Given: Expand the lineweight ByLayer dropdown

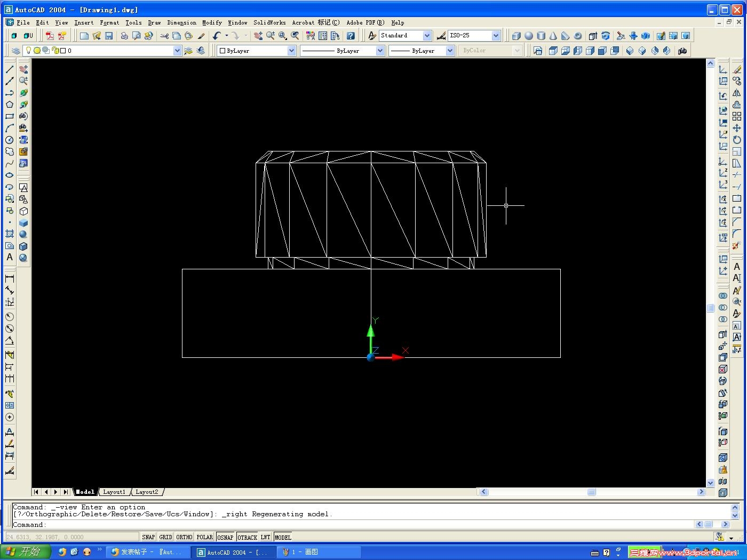Looking at the screenshot, I should click(450, 51).
